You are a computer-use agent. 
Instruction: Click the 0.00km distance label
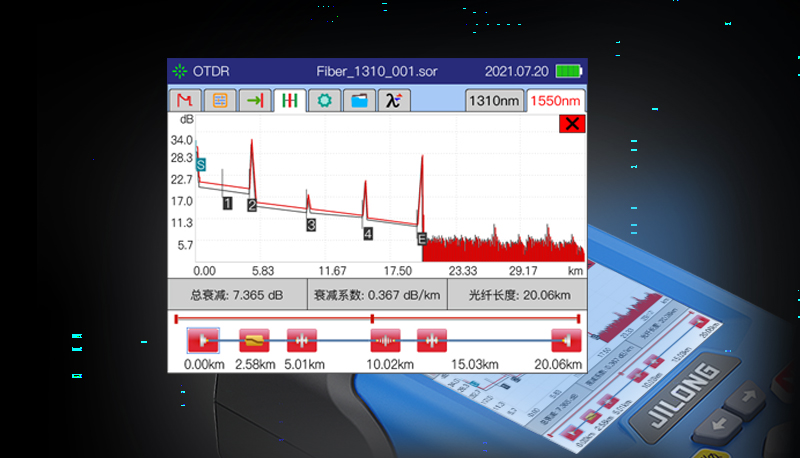pyautogui.click(x=204, y=365)
